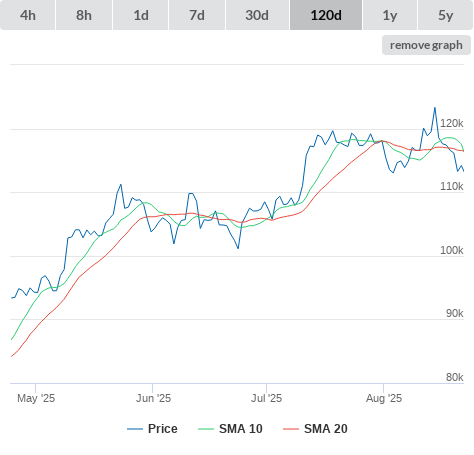Click the Aug '25 axis label

coord(384,398)
